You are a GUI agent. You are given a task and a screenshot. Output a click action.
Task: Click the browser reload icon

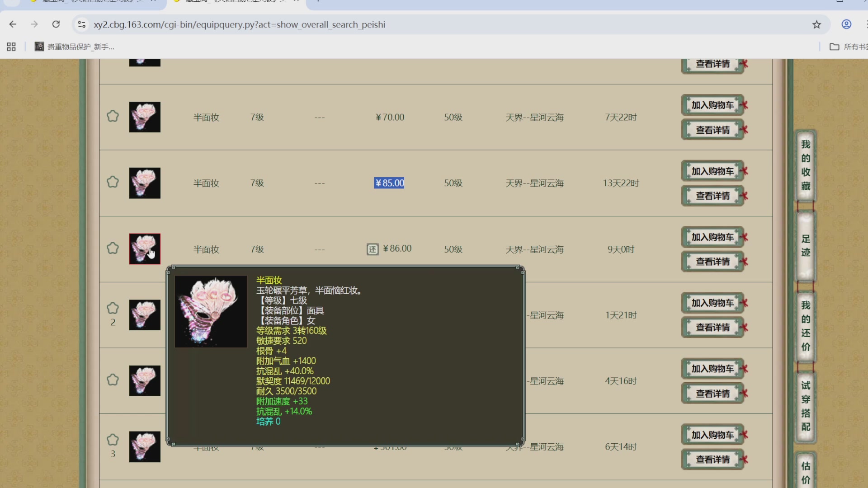(x=56, y=24)
